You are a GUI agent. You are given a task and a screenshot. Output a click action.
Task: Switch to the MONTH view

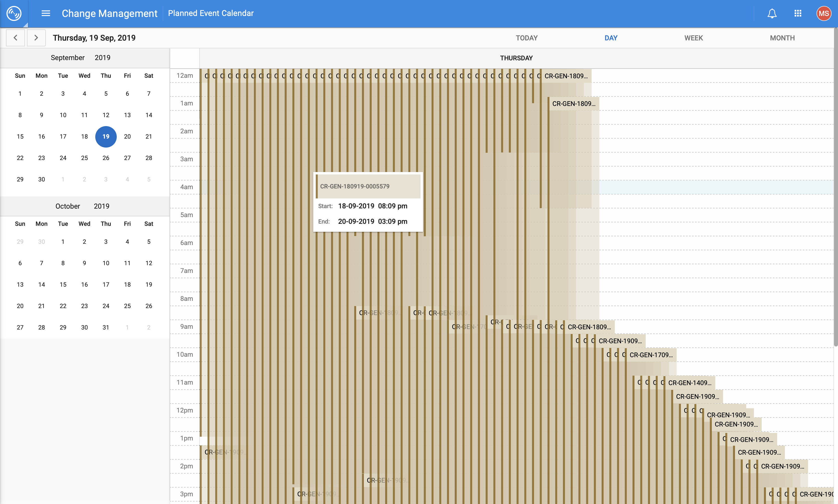(x=782, y=38)
